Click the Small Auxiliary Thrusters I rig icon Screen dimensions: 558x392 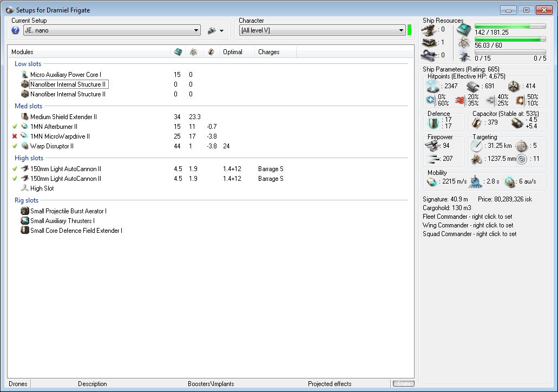(24, 221)
